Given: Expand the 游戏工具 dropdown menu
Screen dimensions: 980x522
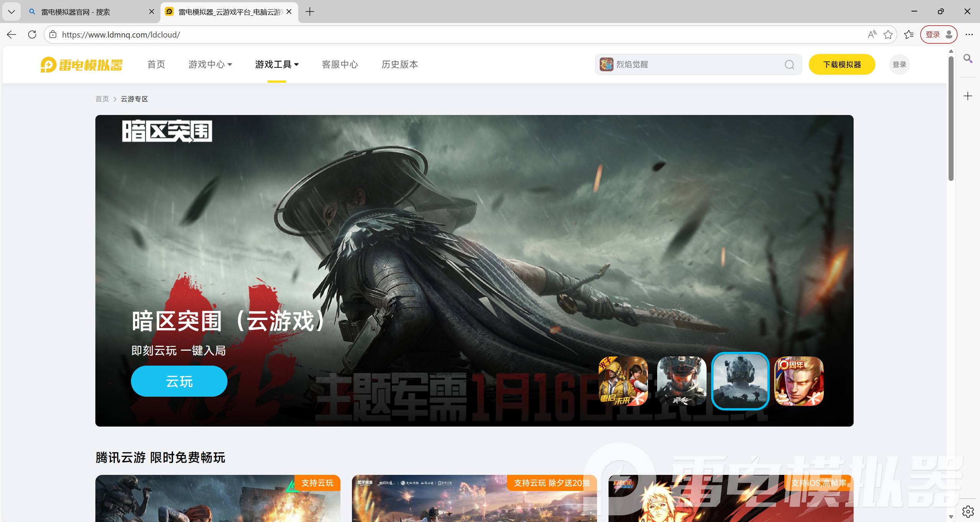Looking at the screenshot, I should tap(277, 64).
